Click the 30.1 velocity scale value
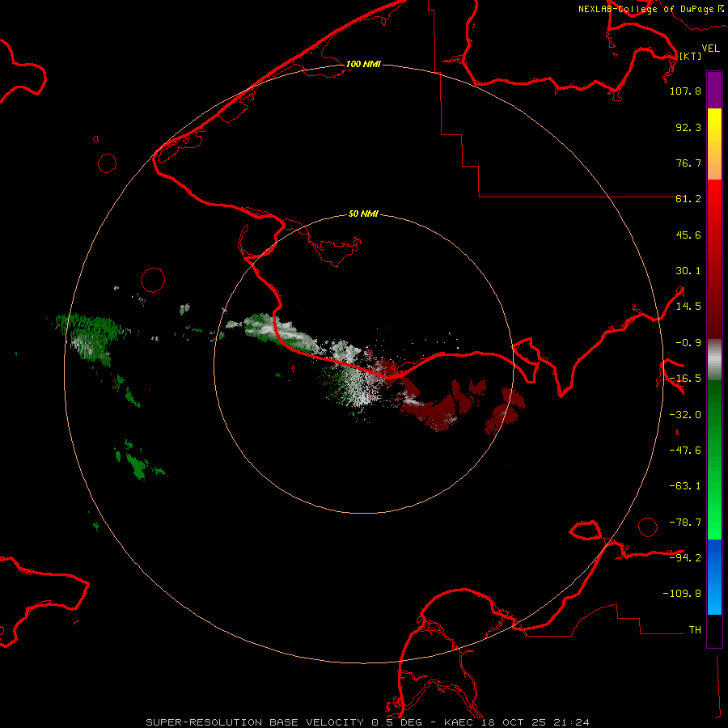The height and width of the screenshot is (728, 728). 688,271
